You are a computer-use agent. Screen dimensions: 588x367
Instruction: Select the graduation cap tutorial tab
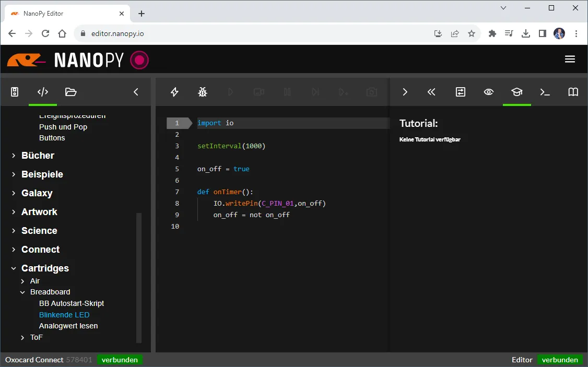point(516,92)
